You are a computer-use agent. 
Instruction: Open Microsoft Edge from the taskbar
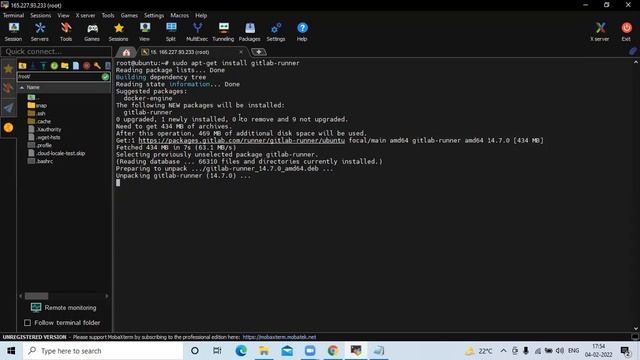click(x=241, y=351)
